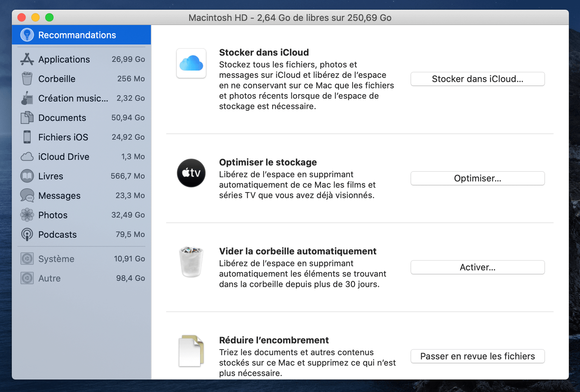The height and width of the screenshot is (392, 580).
Task: Click the Corbeille trash bin sidebar icon
Action: (x=27, y=79)
